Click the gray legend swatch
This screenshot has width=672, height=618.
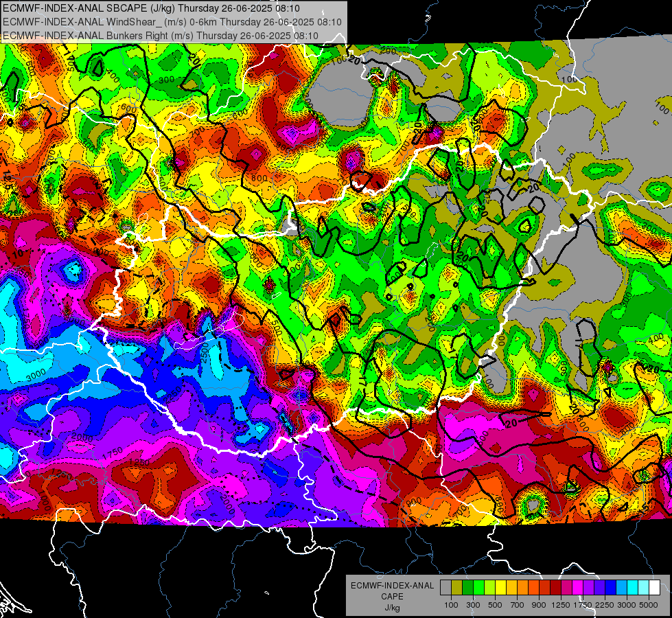pyautogui.click(x=445, y=588)
